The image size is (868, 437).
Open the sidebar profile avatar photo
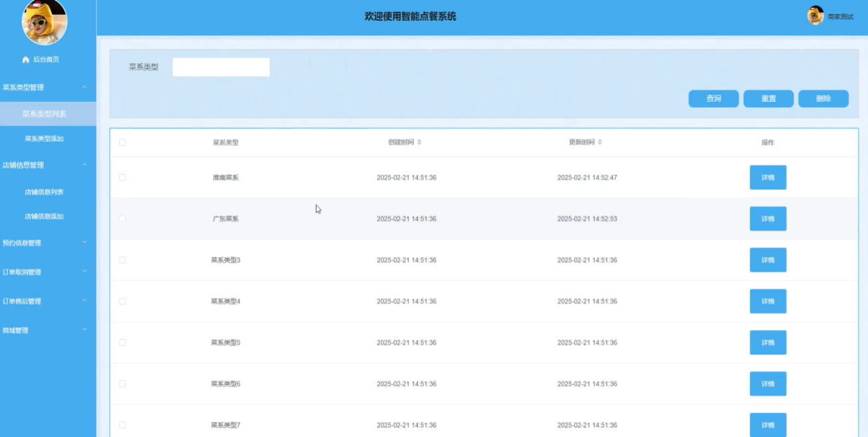[x=45, y=21]
